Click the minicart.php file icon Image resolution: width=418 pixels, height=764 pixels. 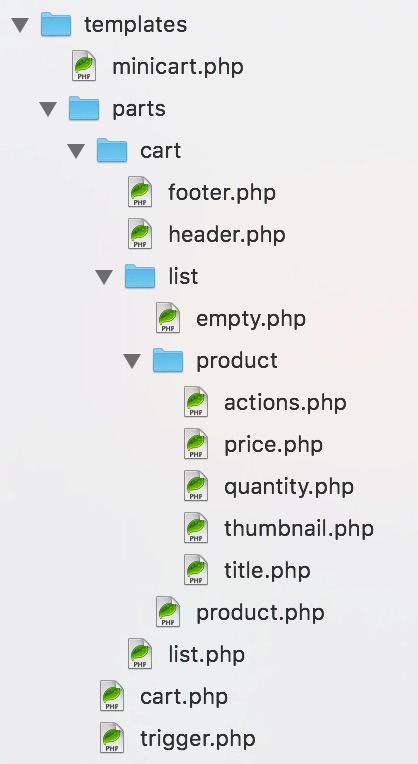tap(84, 66)
